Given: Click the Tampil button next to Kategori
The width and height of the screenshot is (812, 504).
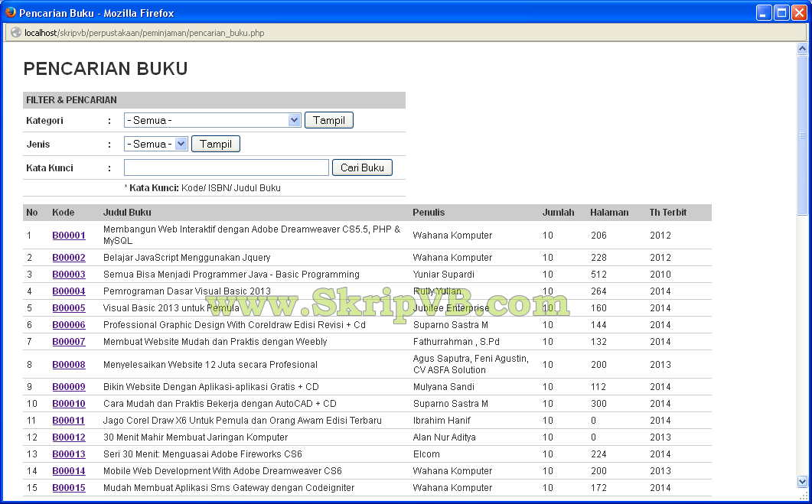Looking at the screenshot, I should click(328, 119).
